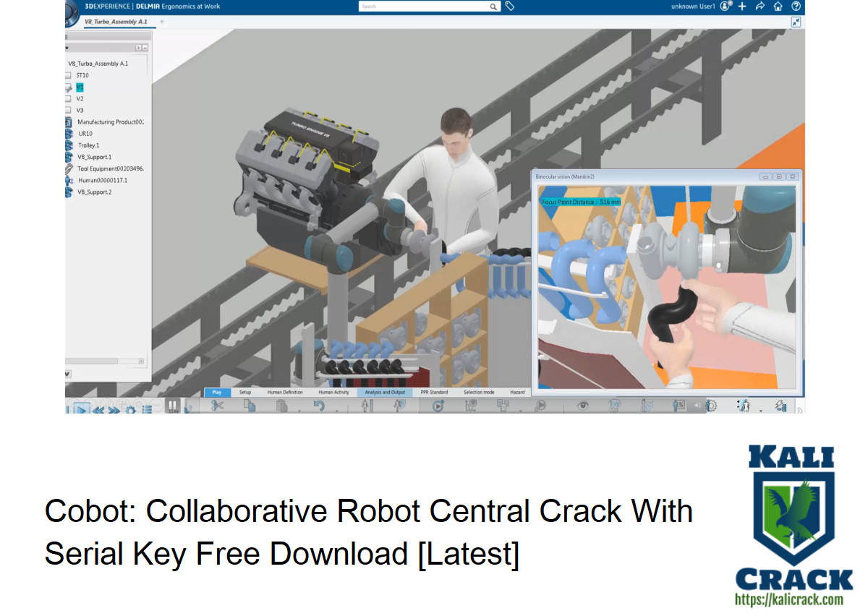Open the kalicrack.com link
This screenshot has height=616, width=868.
coord(789,599)
